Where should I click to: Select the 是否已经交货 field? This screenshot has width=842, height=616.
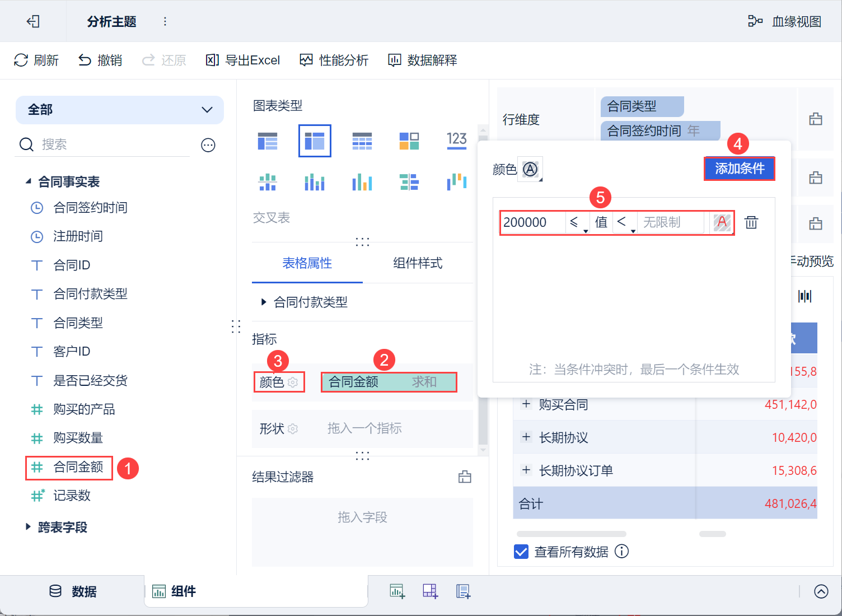click(79, 381)
